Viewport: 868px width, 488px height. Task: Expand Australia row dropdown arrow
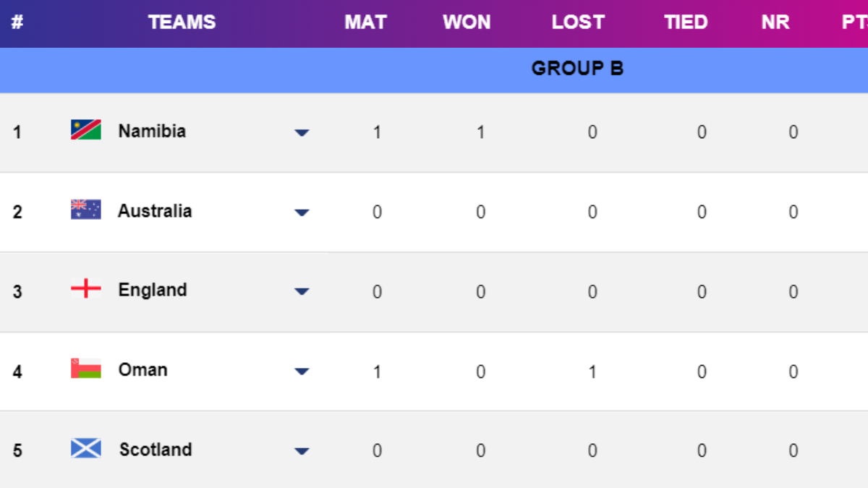(302, 213)
